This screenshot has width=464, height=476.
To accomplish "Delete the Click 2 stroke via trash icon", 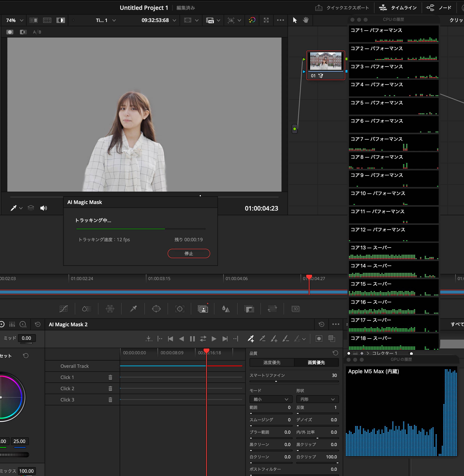I will click(x=110, y=389).
